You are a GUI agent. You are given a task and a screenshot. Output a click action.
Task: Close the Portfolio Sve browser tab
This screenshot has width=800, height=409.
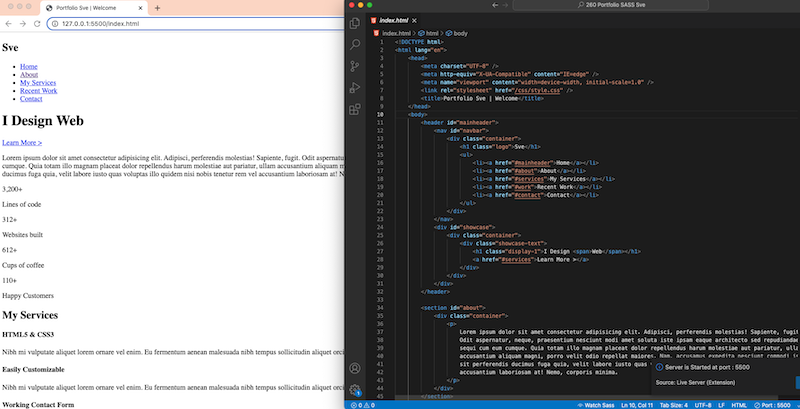[x=140, y=8]
